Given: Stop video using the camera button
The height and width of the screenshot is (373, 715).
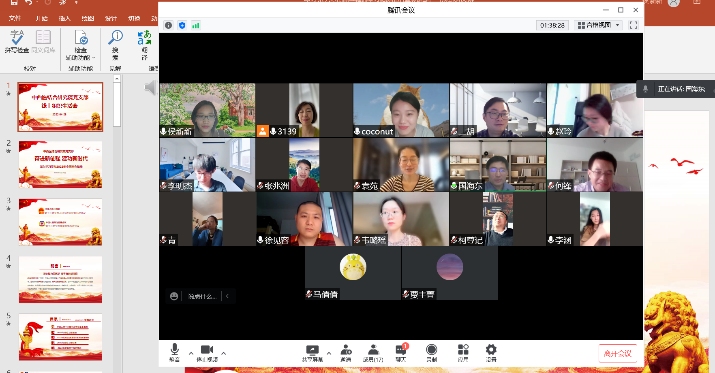Looking at the screenshot, I should point(207,353).
